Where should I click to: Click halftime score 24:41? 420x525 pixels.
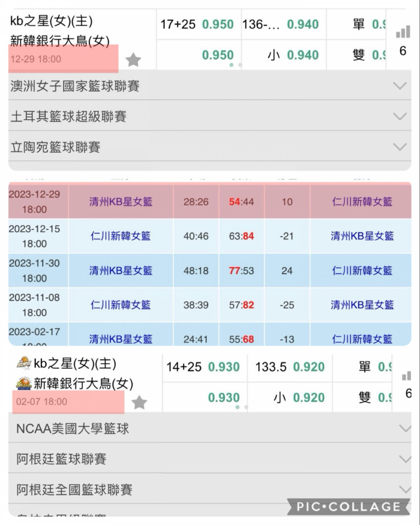[x=196, y=339]
